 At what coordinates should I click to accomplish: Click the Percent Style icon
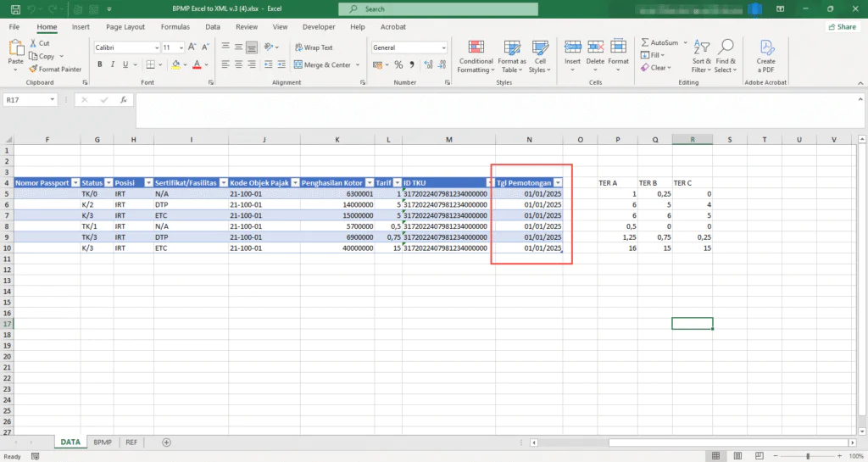[398, 64]
